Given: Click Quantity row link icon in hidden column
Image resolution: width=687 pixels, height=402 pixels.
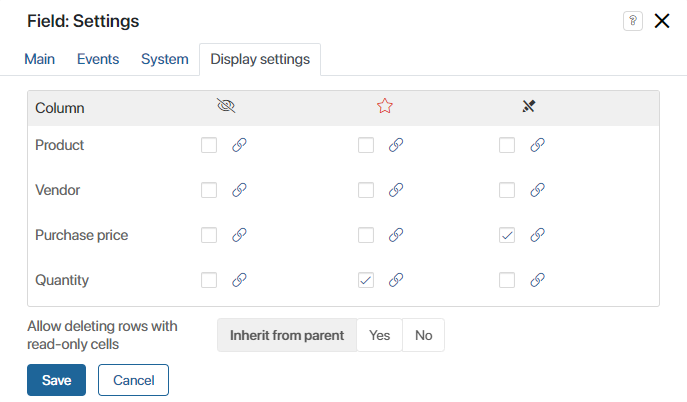Looking at the screenshot, I should tap(239, 280).
